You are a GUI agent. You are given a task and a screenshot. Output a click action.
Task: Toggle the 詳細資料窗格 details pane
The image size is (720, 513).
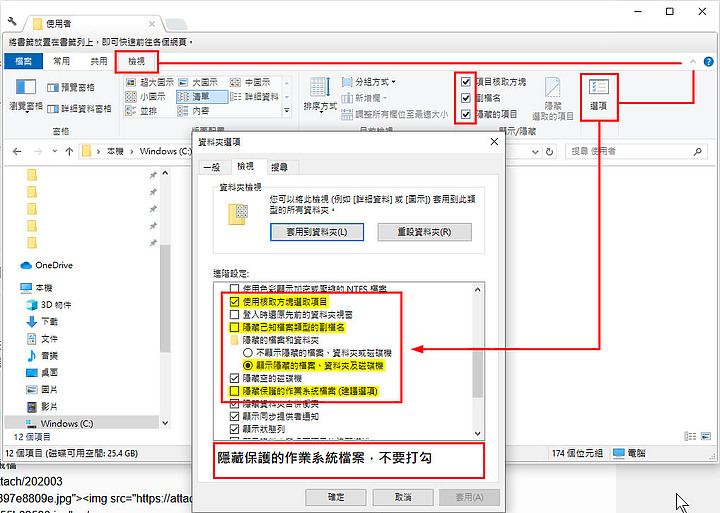tap(79, 108)
